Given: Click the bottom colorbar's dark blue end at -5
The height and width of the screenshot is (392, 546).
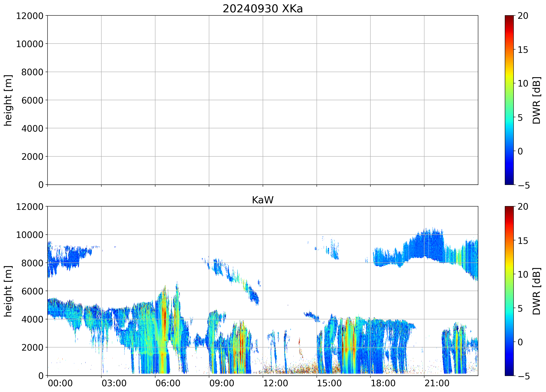Looking at the screenshot, I should coord(509,374).
